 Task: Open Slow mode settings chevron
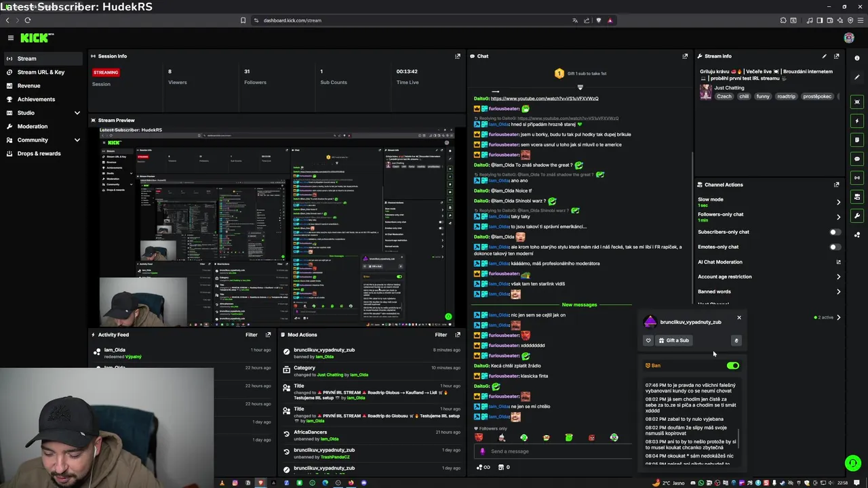click(x=838, y=202)
